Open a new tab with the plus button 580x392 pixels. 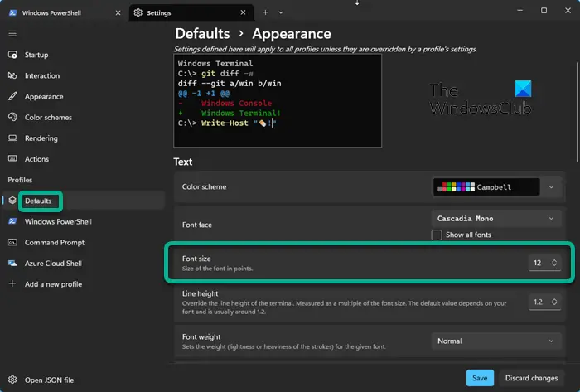click(265, 12)
